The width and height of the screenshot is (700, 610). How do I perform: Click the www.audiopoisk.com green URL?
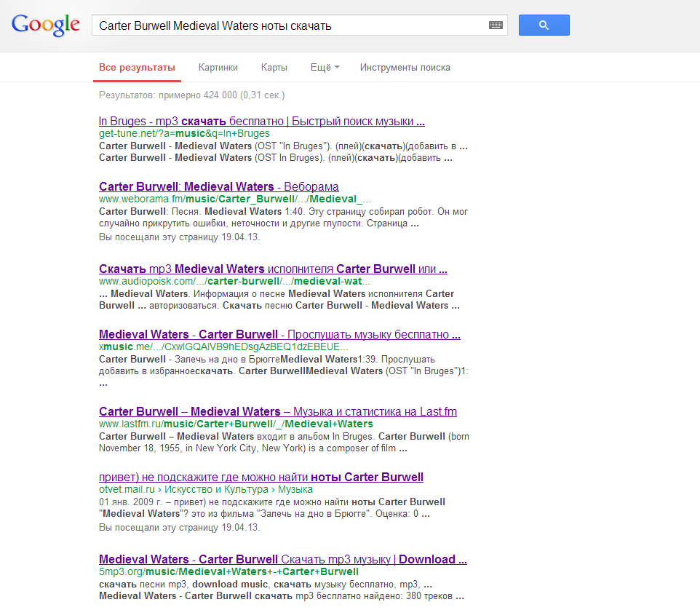[234, 281]
